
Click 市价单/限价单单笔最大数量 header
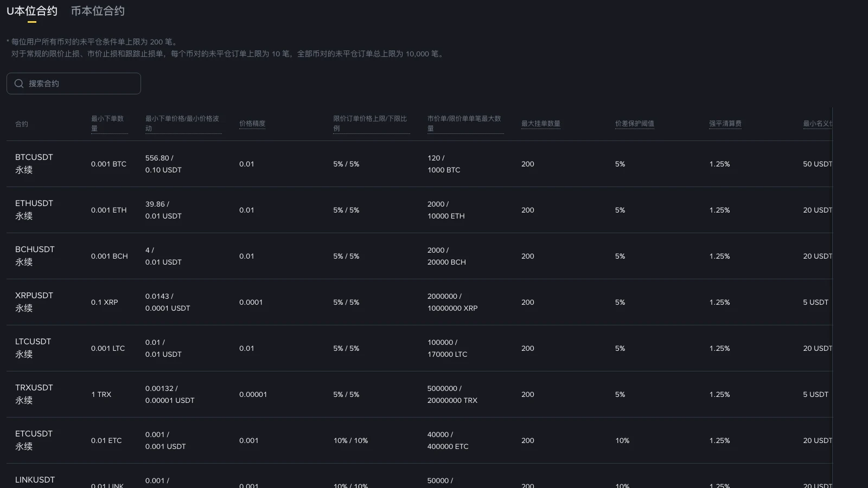coord(465,124)
